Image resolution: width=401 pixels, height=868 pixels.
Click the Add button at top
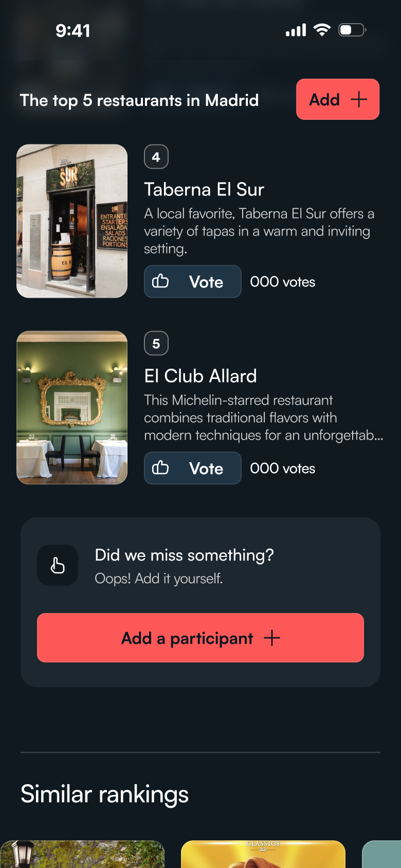(x=337, y=99)
